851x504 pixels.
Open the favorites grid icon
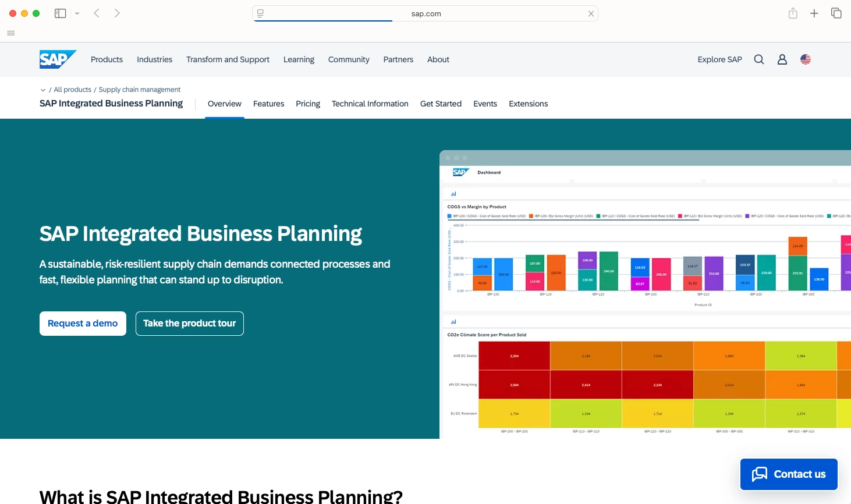10,33
